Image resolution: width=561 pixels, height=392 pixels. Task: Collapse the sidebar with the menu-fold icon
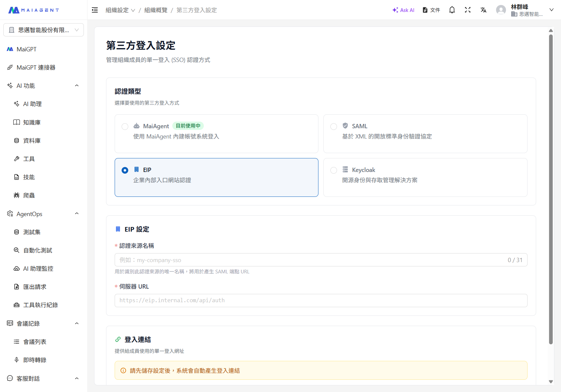tap(95, 10)
